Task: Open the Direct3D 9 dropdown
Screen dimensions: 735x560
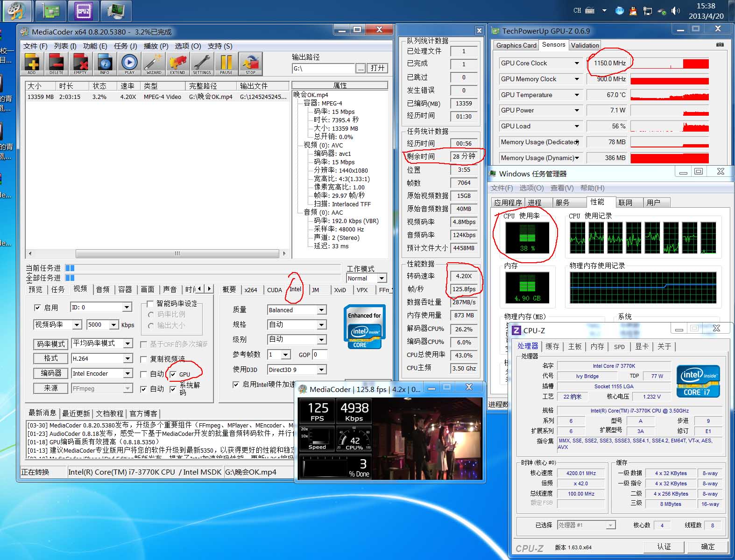Action: tap(297, 370)
